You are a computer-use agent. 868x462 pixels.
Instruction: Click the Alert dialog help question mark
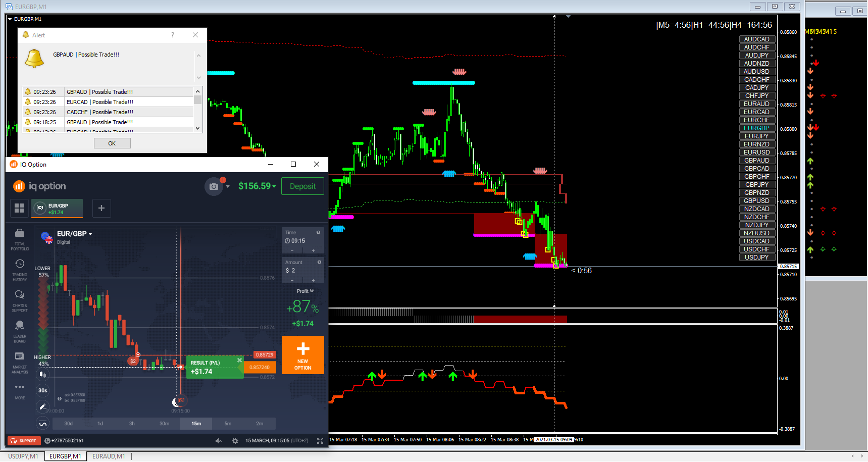click(x=173, y=35)
